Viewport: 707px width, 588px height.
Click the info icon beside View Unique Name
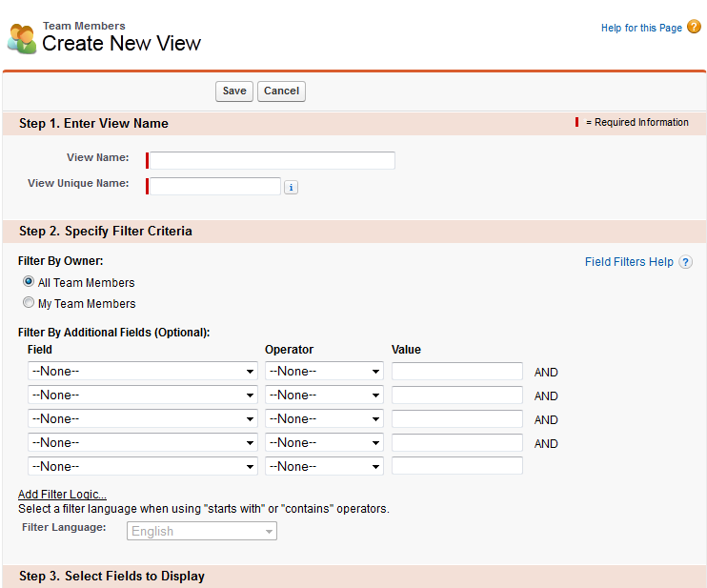pos(292,188)
